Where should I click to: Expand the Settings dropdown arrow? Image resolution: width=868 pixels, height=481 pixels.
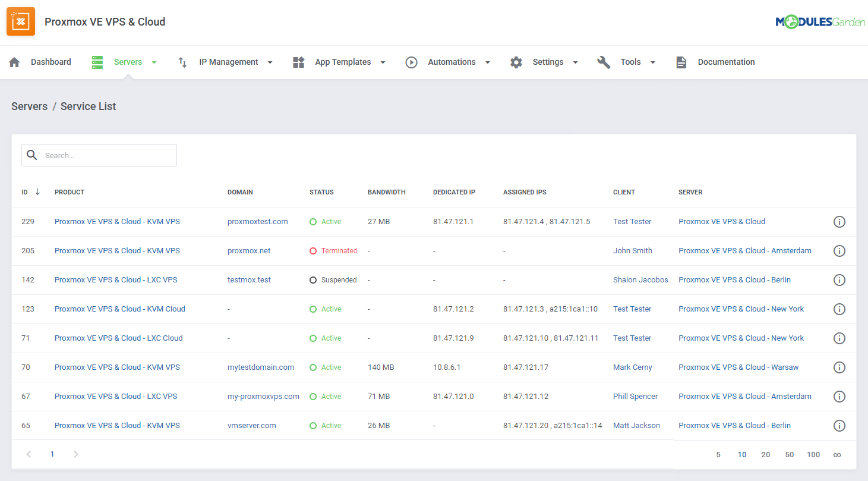coord(575,62)
